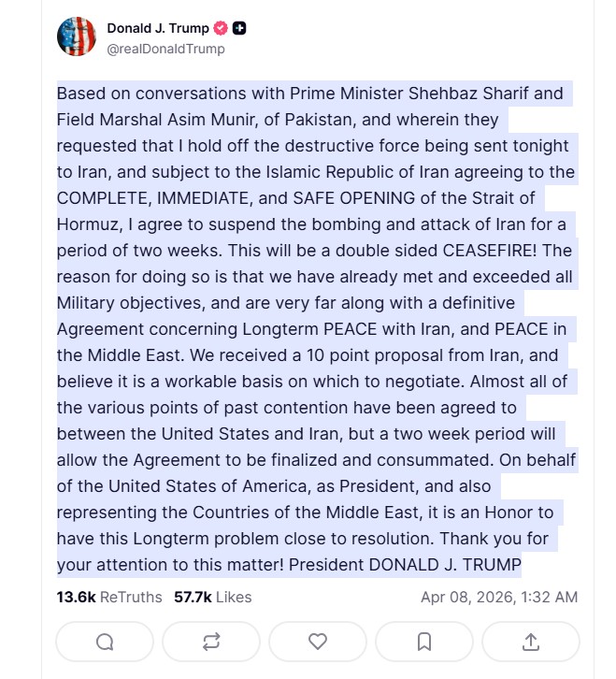Click the reply speech bubble icon
Viewport: 616px width, 679px height.
(x=105, y=642)
